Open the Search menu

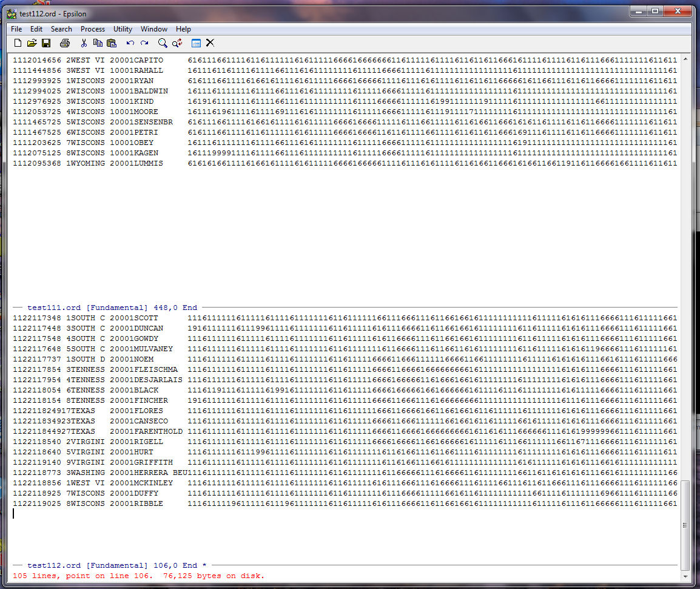point(61,29)
